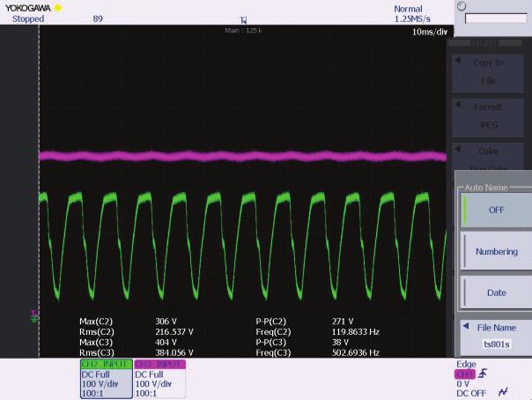Click the Format left arrow indicator
The width and height of the screenshot is (532, 400).
point(458,105)
